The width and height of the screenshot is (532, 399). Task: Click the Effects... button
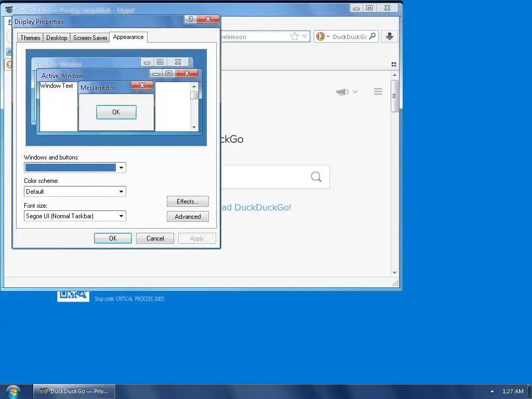(x=188, y=201)
